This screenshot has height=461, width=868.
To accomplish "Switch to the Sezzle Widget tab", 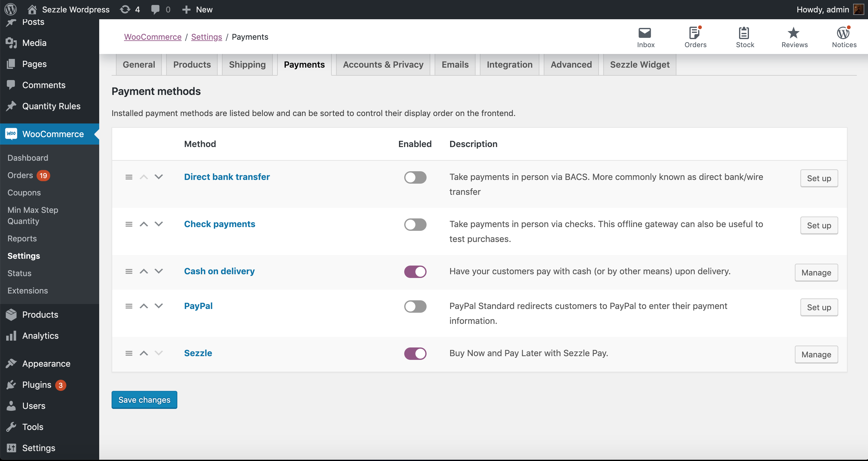I will coord(640,65).
